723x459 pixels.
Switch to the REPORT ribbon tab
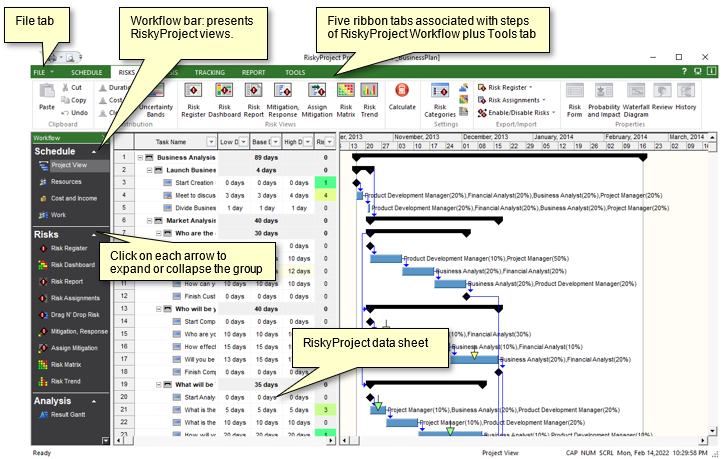tap(254, 72)
